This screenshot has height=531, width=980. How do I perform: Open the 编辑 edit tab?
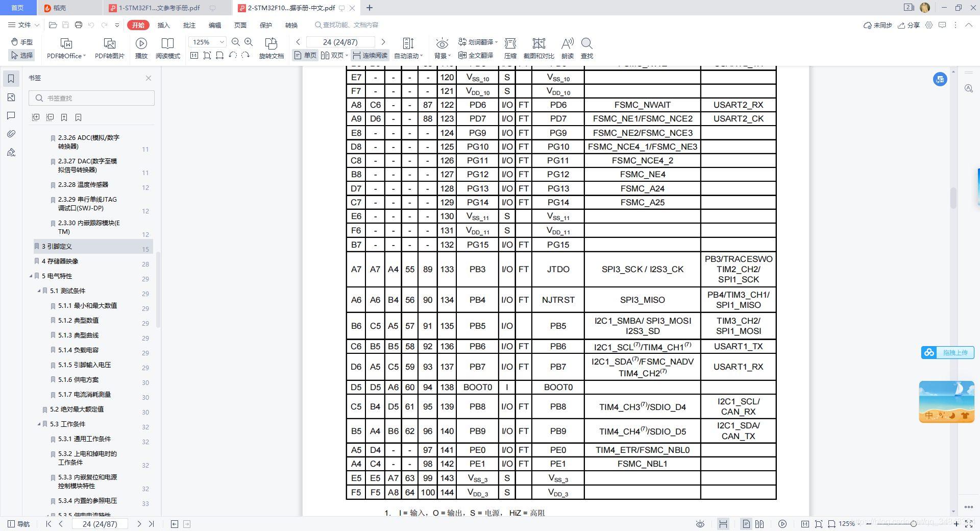coord(215,25)
